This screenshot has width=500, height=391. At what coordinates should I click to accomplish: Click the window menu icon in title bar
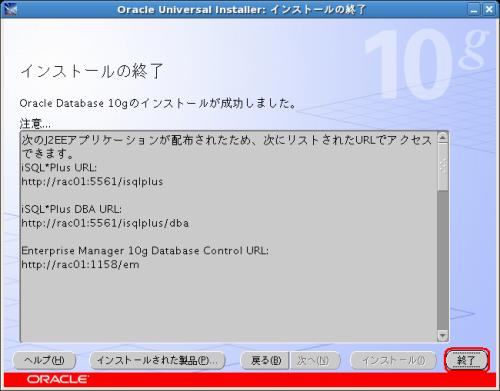[11, 9]
